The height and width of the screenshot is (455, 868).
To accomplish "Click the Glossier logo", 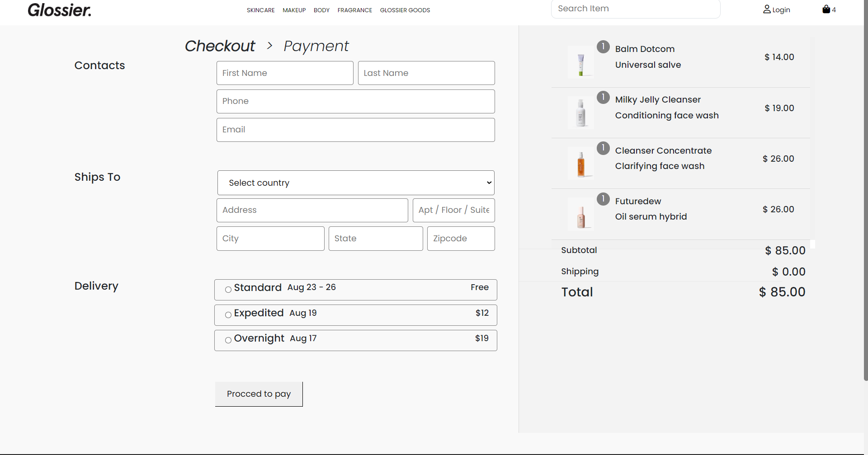I will pyautogui.click(x=59, y=9).
